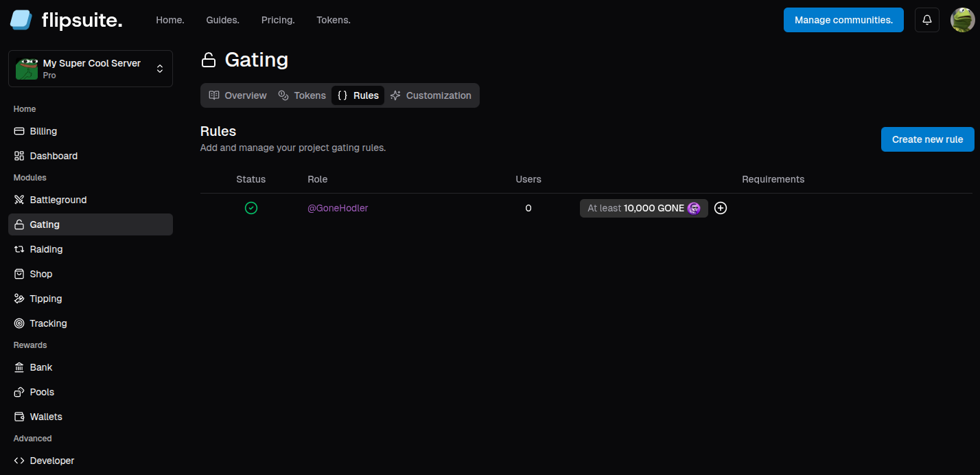Open Shop module in sidebar
The height and width of the screenshot is (475, 980).
pos(91,274)
